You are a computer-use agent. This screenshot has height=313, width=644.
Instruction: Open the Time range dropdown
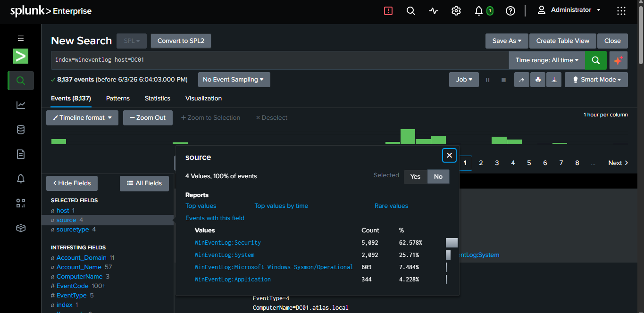(x=547, y=60)
